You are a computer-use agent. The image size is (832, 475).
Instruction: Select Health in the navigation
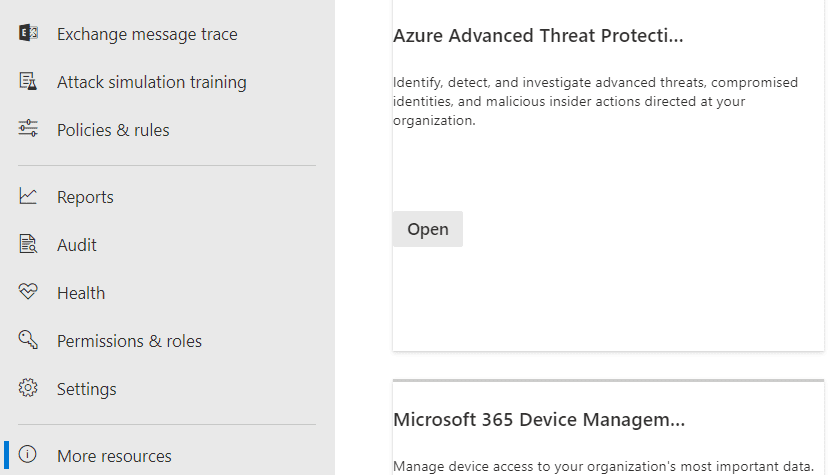pyautogui.click(x=81, y=293)
